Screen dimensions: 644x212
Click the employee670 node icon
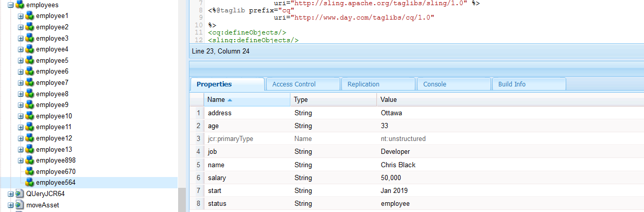tap(29, 171)
